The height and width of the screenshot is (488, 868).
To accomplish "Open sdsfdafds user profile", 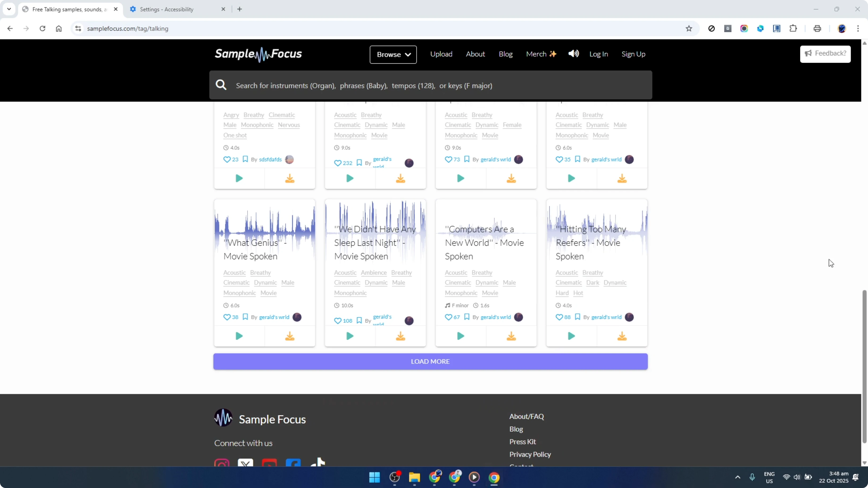I will [x=270, y=160].
